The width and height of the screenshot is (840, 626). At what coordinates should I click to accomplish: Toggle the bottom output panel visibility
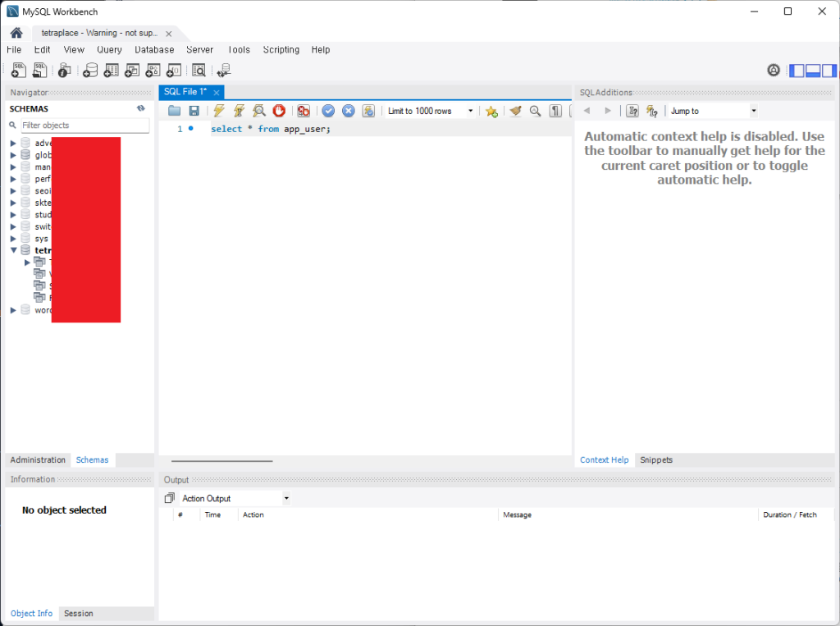click(813, 71)
